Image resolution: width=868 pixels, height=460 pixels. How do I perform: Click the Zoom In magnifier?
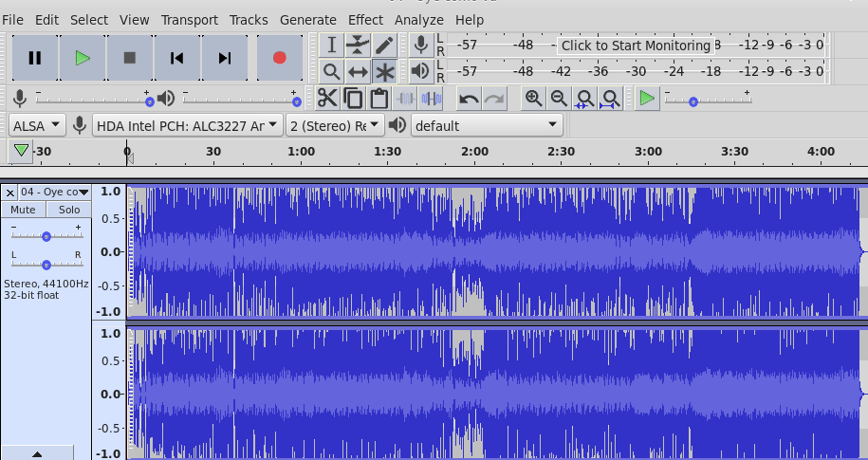pyautogui.click(x=534, y=99)
